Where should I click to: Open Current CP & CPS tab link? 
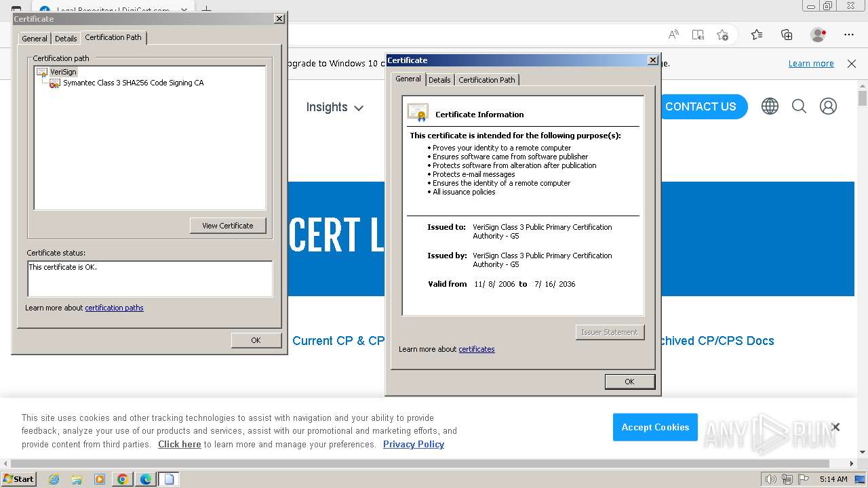pyautogui.click(x=338, y=341)
